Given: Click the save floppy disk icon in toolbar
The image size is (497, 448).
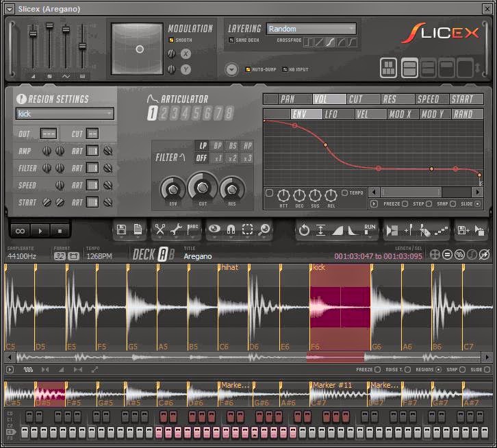Looking at the screenshot, I should pyautogui.click(x=121, y=229).
